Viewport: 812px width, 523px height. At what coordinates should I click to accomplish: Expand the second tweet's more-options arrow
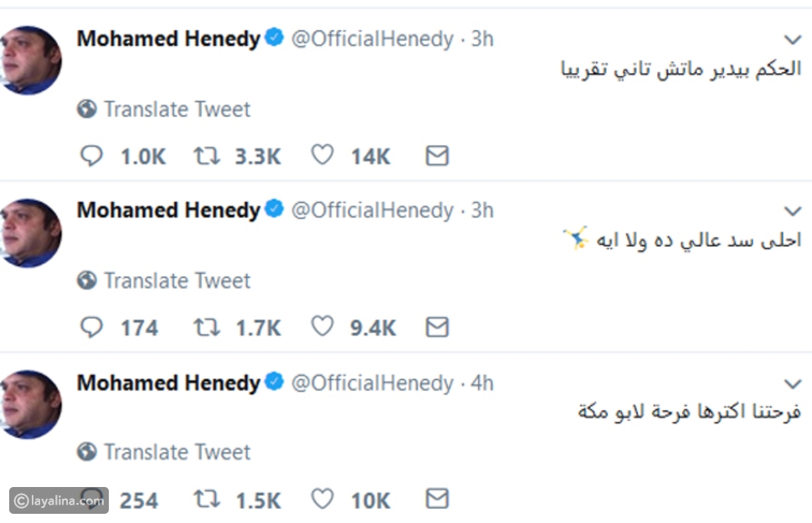792,211
